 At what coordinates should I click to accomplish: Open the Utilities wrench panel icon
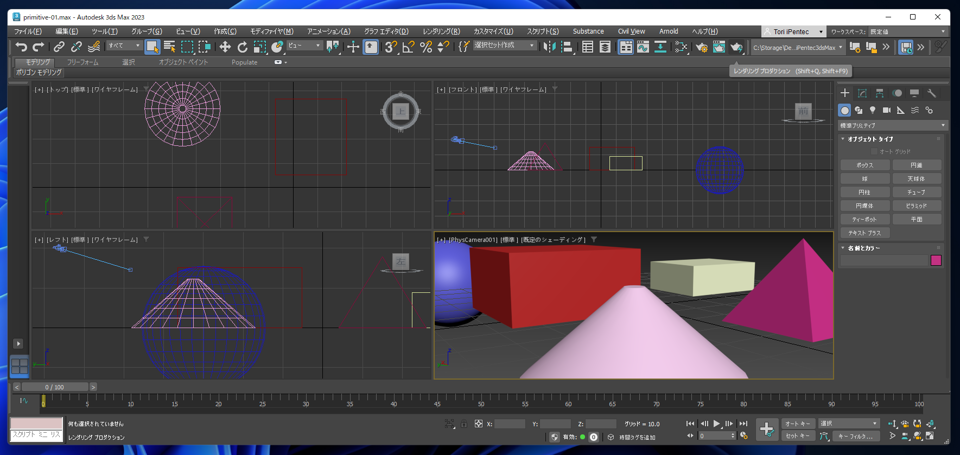click(x=931, y=93)
